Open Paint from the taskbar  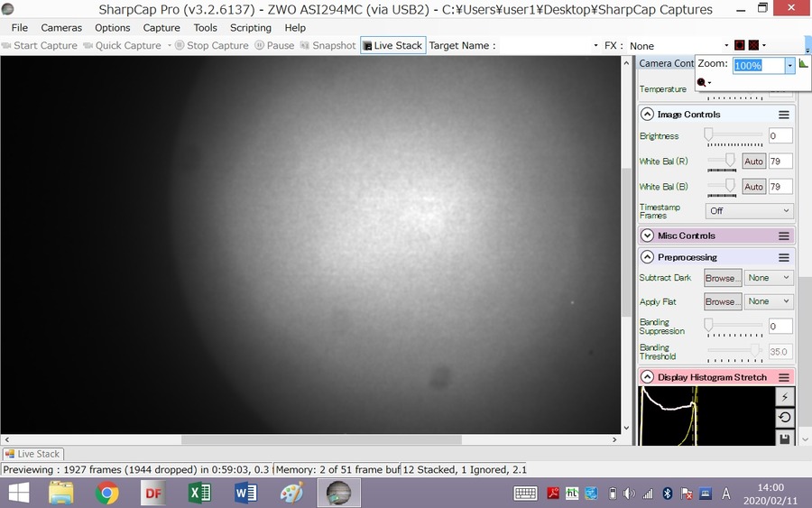(292, 493)
